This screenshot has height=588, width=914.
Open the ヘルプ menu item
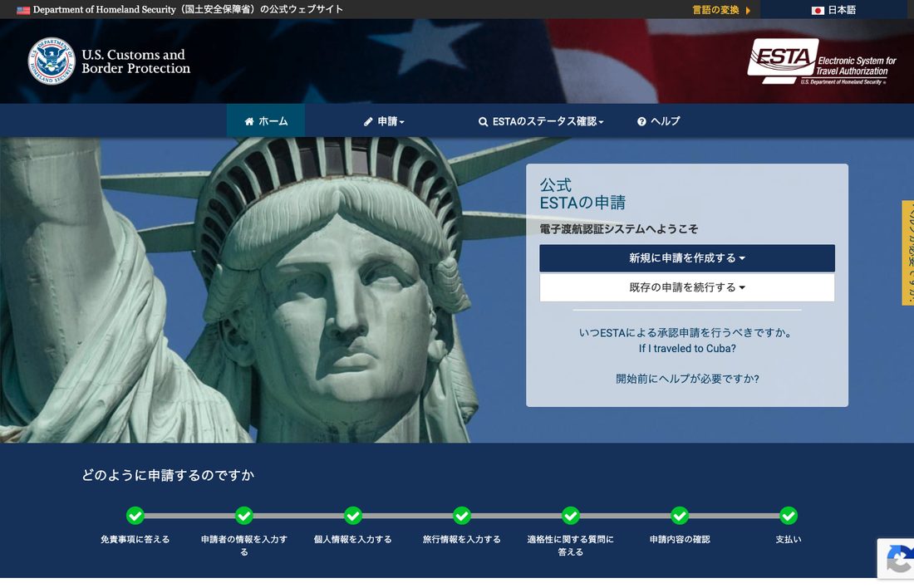coord(659,120)
